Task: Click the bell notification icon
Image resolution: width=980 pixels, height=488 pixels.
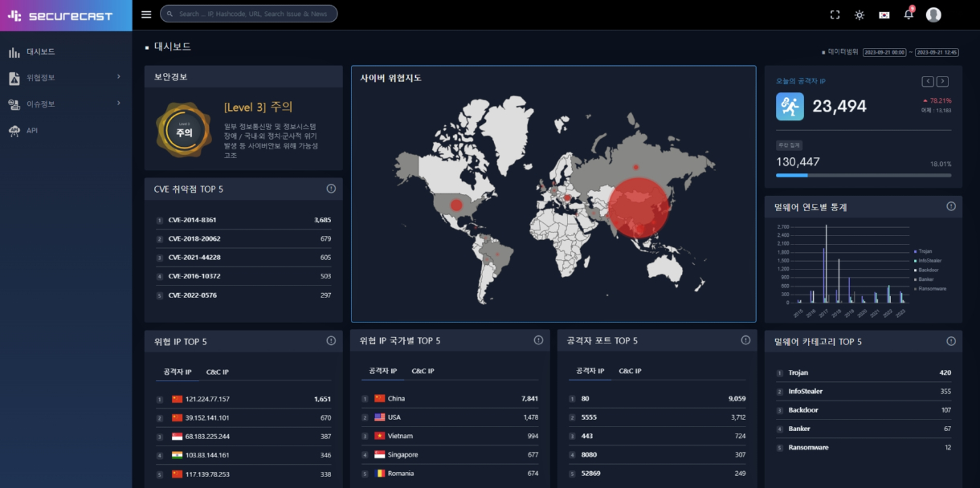Action: 908,14
